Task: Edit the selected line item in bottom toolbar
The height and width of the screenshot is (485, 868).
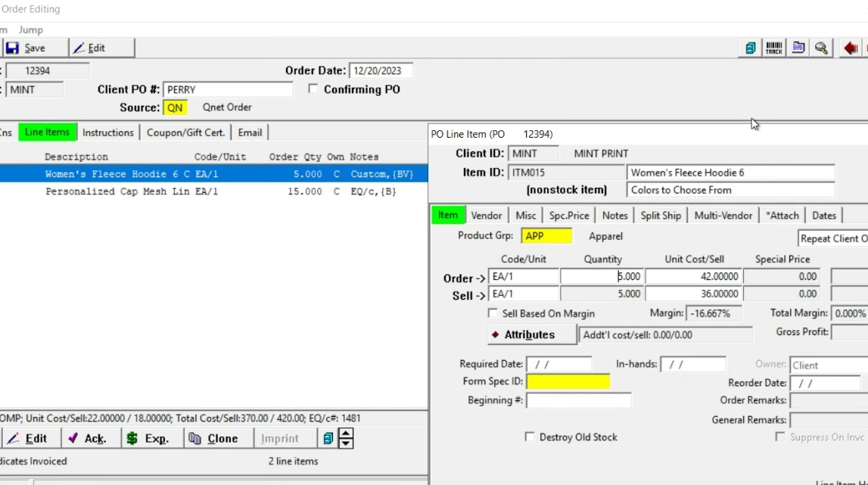Action: 30,439
